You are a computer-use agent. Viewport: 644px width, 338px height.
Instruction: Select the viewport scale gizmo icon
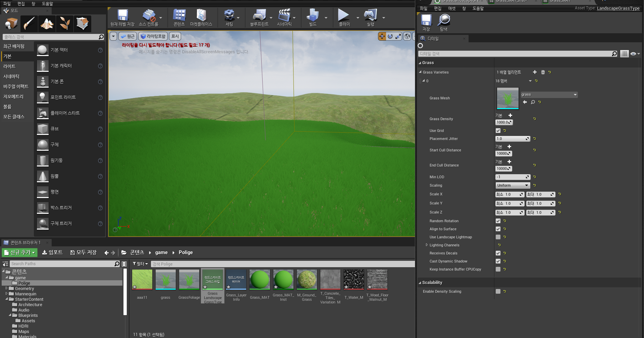click(398, 36)
